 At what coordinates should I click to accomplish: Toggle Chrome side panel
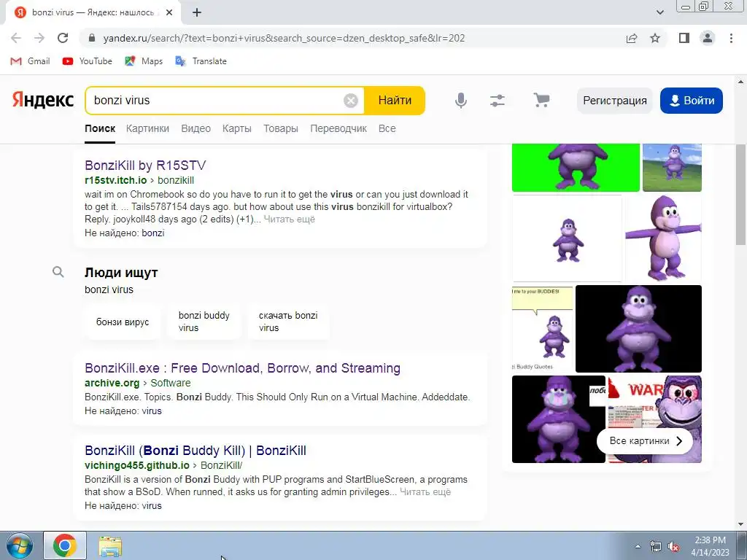(x=684, y=38)
